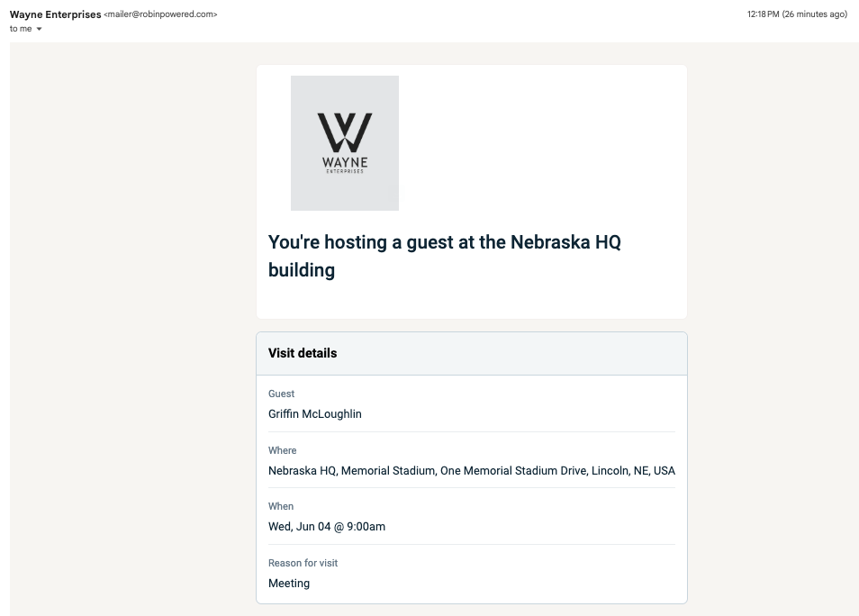Click the 'Guest' label
The image size is (859, 616).
pyautogui.click(x=281, y=394)
